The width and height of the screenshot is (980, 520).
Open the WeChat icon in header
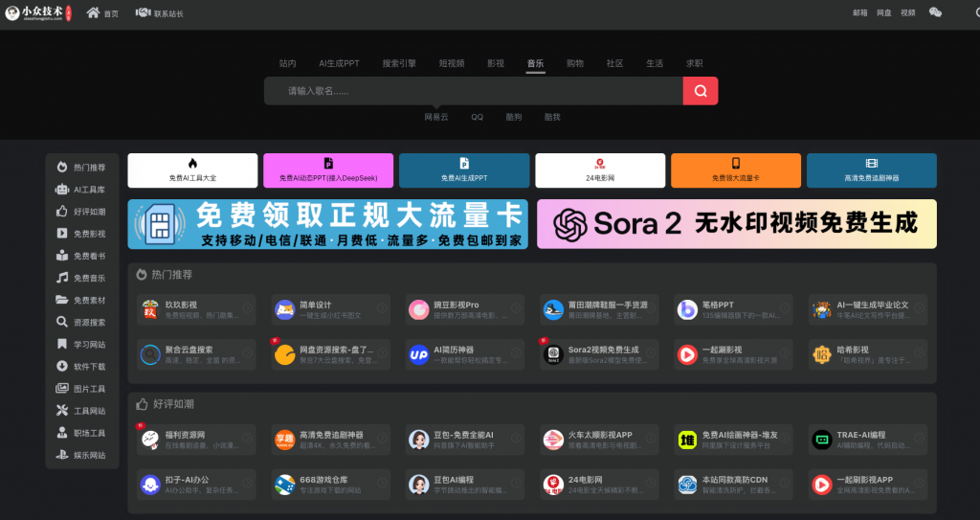tap(935, 12)
